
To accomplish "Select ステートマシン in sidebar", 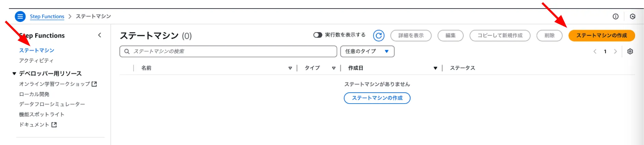I will [37, 50].
